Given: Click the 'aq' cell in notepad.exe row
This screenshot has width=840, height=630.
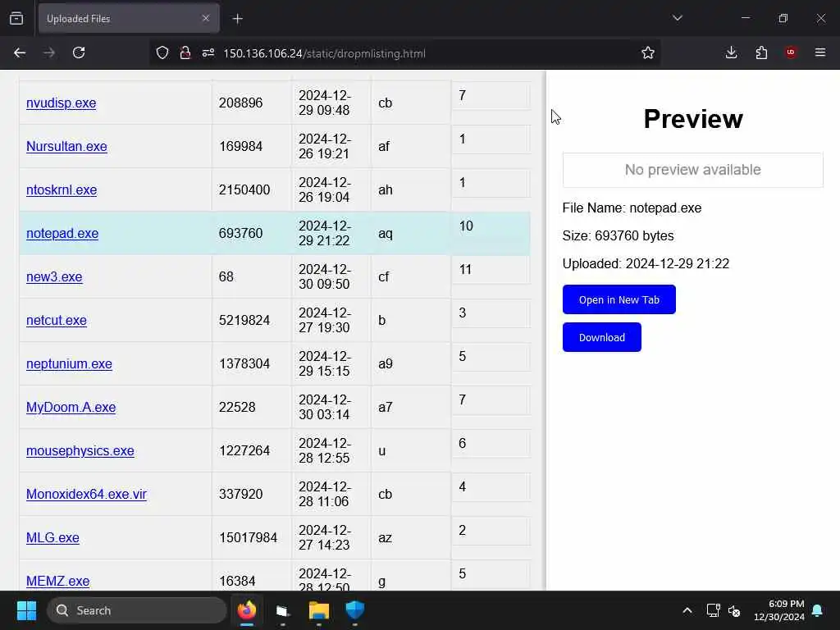Looking at the screenshot, I should pyautogui.click(x=411, y=233).
